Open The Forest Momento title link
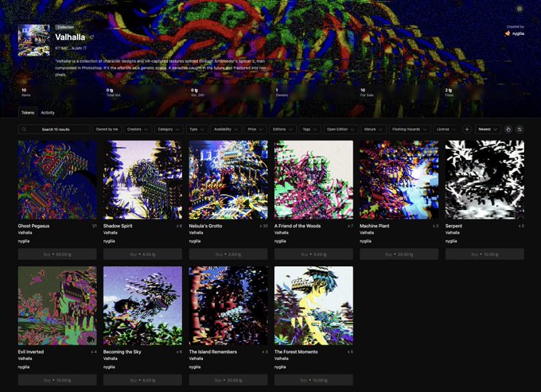 [x=296, y=351]
